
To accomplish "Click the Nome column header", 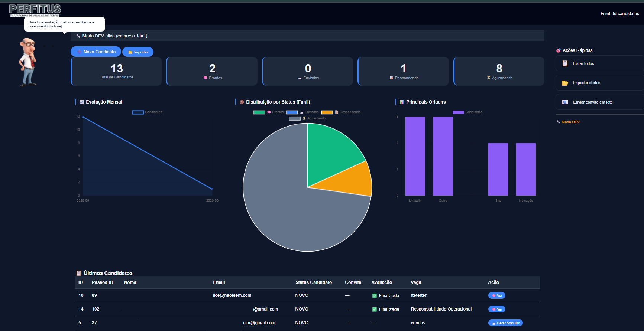I will click(130, 282).
